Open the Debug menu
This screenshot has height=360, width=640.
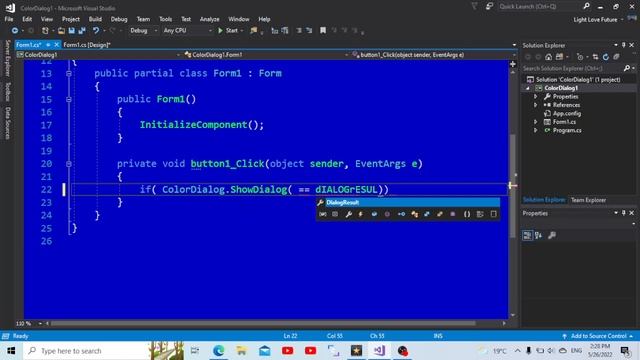pos(119,19)
